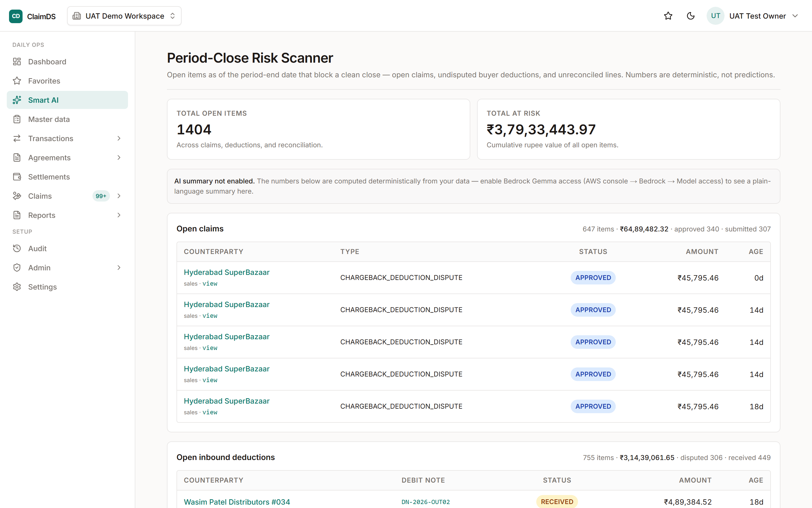
Task: Click the open claims total ₹64,89,482.32
Action: coord(644,229)
